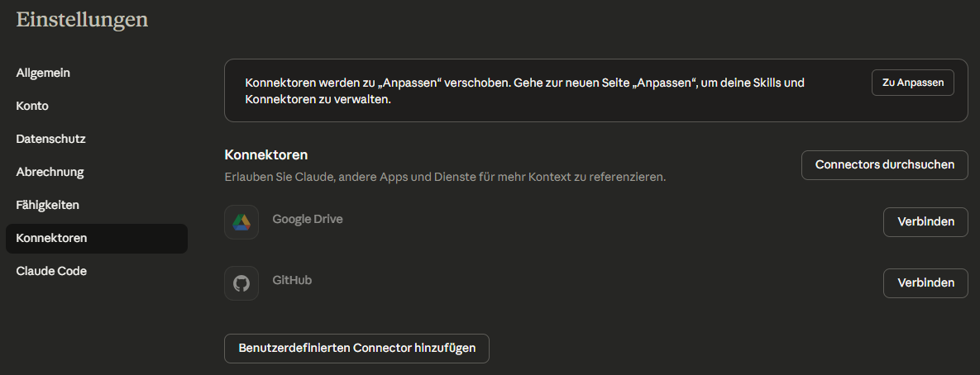Viewport: 980px width, 375px height.
Task: Click the Google Drive connector name
Action: [308, 219]
